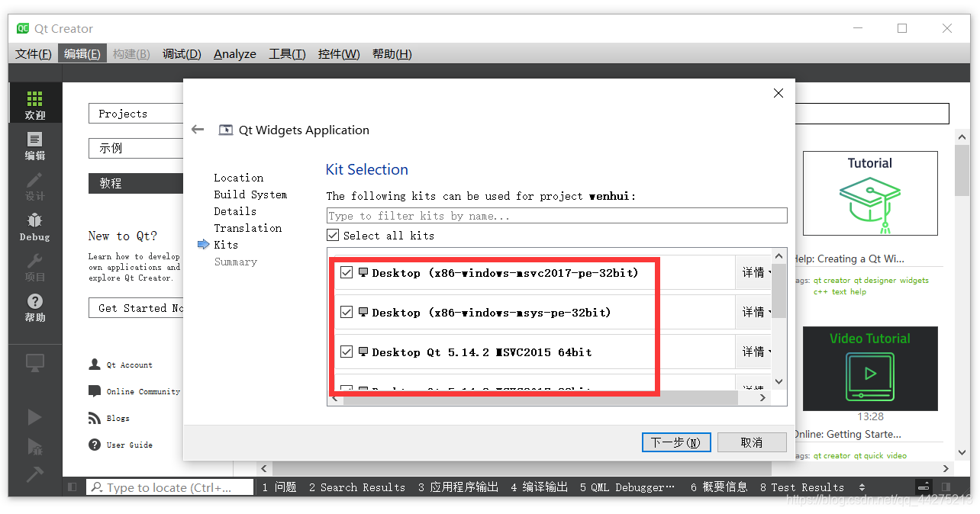980x514 pixels.
Task: Open 详情 details for msys-pe-32bit kit
Action: 754,311
